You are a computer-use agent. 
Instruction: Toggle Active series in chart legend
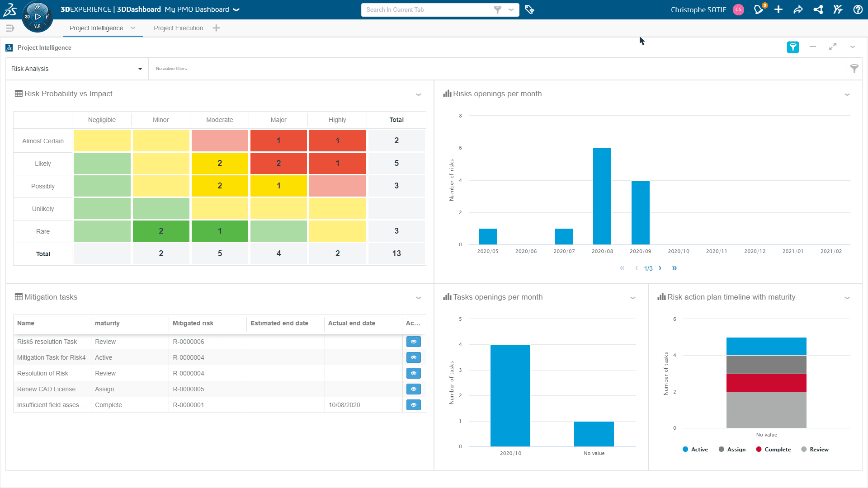point(695,450)
